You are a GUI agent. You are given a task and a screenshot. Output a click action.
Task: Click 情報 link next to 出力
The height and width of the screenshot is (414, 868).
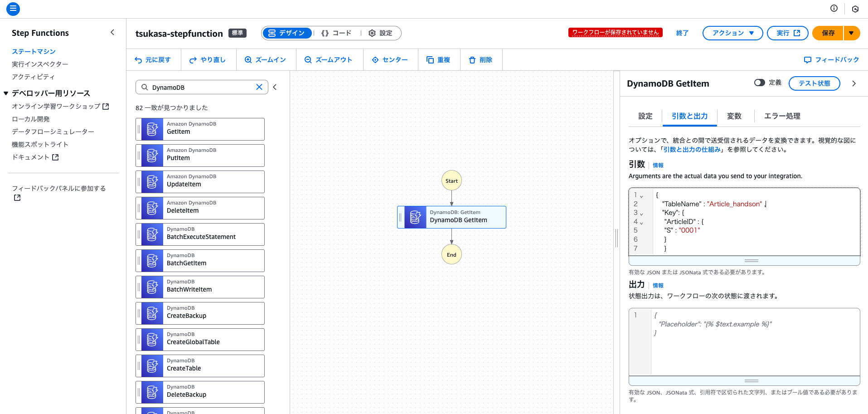coord(658,286)
